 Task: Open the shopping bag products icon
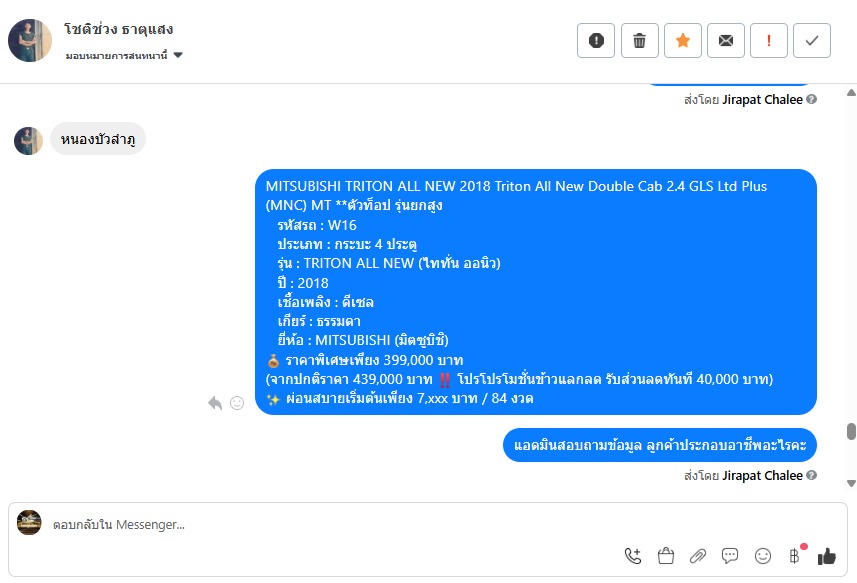tap(666, 556)
